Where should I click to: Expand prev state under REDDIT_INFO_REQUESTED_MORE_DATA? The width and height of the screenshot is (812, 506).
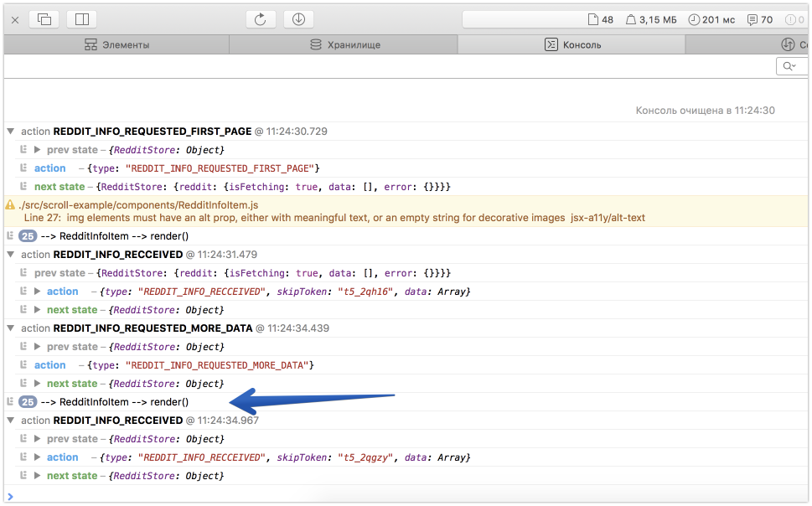pos(37,347)
